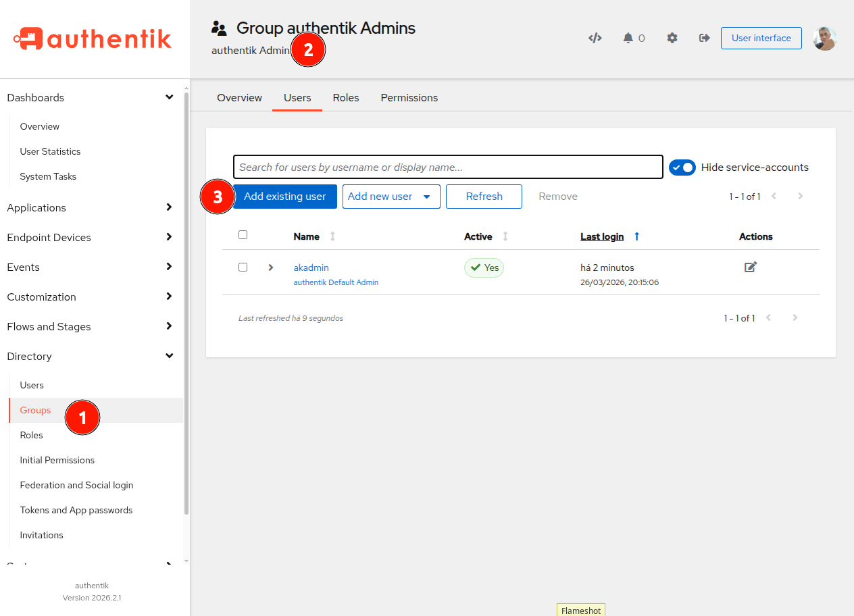This screenshot has width=854, height=616.
Task: Switch to the Roles tab
Action: (345, 98)
